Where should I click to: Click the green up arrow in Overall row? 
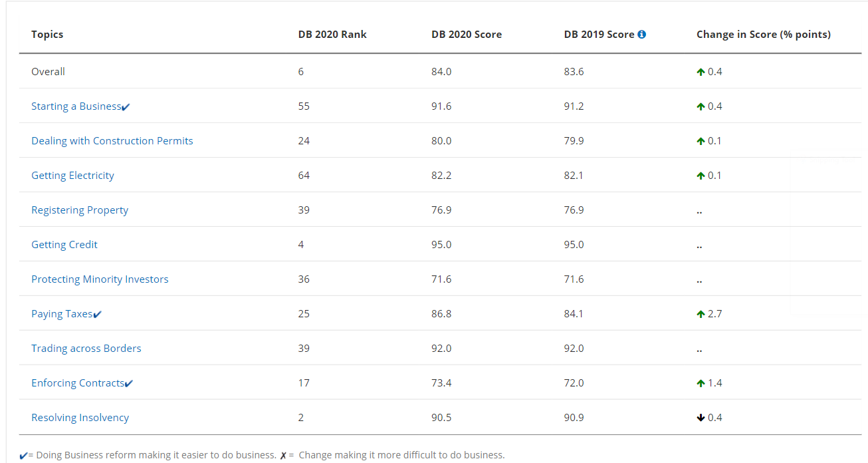[701, 72]
